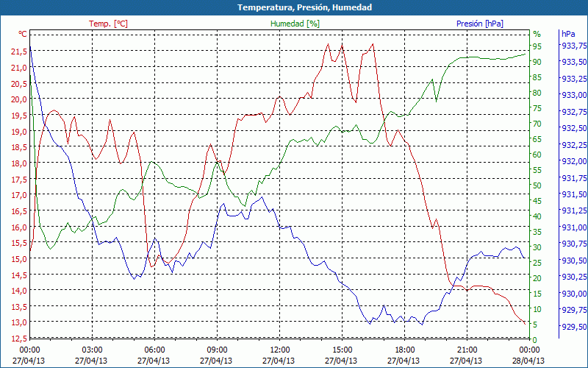
Task: Click temperature axis value '14,0'
Action: [x=19, y=290]
